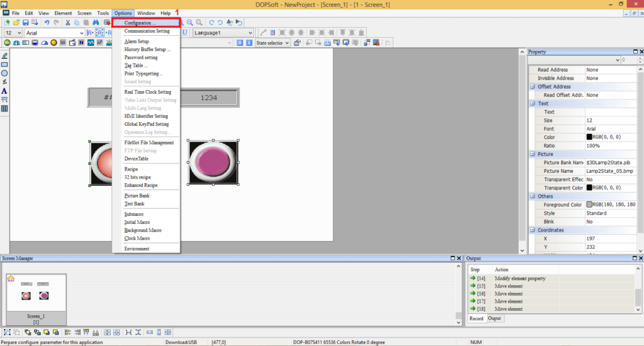Select the Rectangle drawing tool

[x=4, y=65]
